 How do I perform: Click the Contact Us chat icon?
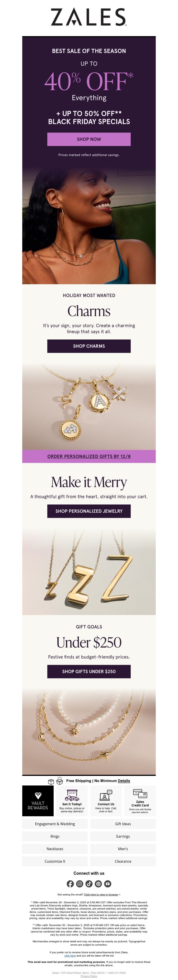[x=106, y=795]
